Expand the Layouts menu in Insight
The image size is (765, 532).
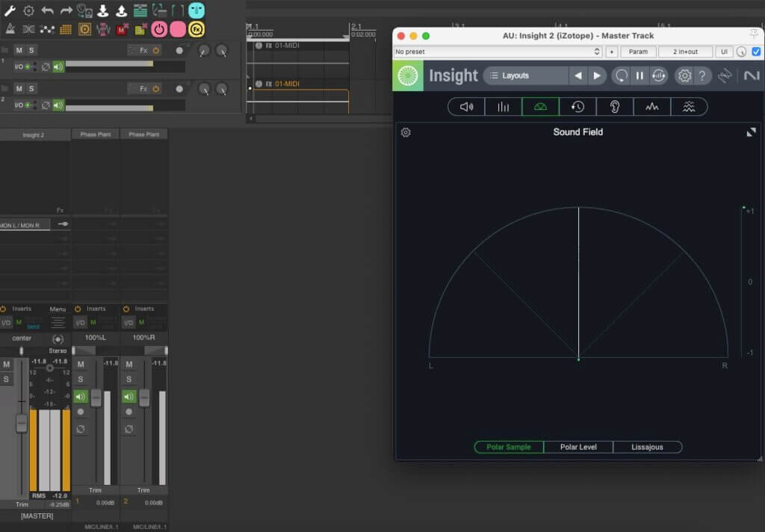525,75
